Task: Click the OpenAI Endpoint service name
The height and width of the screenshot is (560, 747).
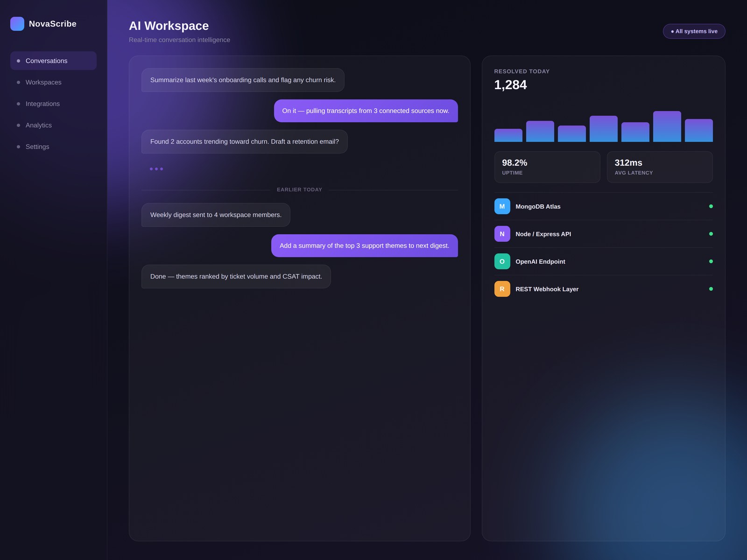Action: pos(540,262)
